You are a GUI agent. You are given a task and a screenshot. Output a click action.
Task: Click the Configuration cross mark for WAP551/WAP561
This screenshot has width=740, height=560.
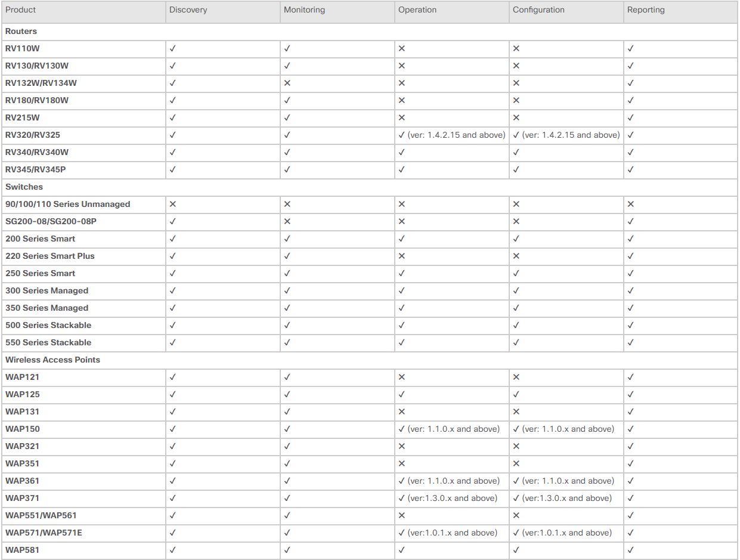516,515
